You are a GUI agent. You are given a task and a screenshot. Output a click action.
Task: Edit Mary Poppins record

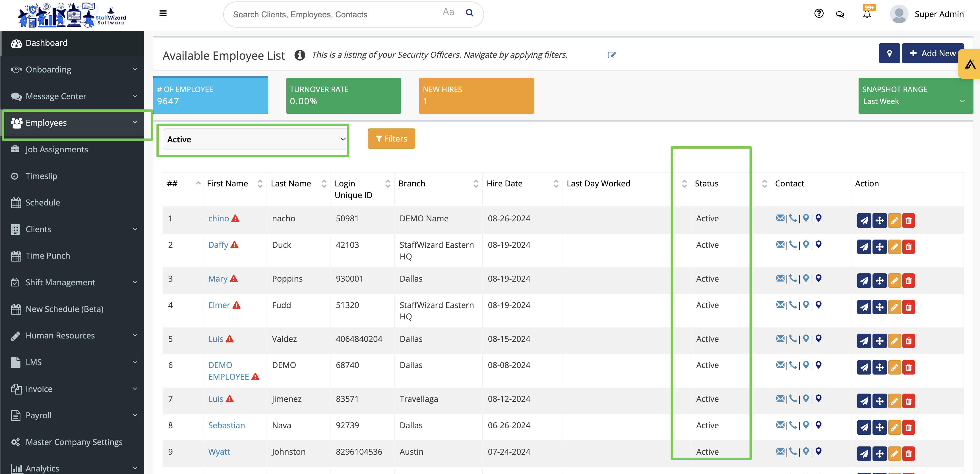pyautogui.click(x=894, y=281)
